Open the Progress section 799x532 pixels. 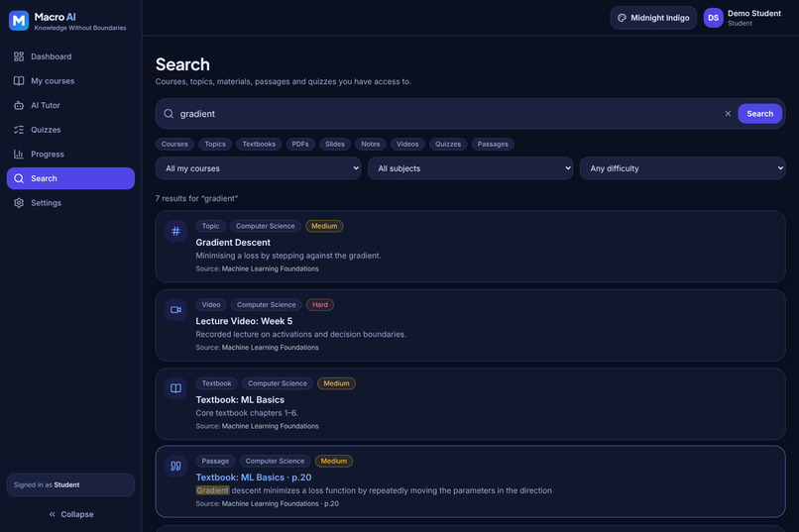pyautogui.click(x=70, y=155)
